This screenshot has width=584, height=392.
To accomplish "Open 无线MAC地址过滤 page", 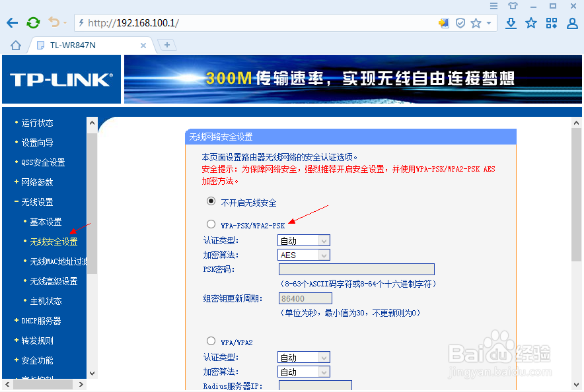I will coord(58,261).
